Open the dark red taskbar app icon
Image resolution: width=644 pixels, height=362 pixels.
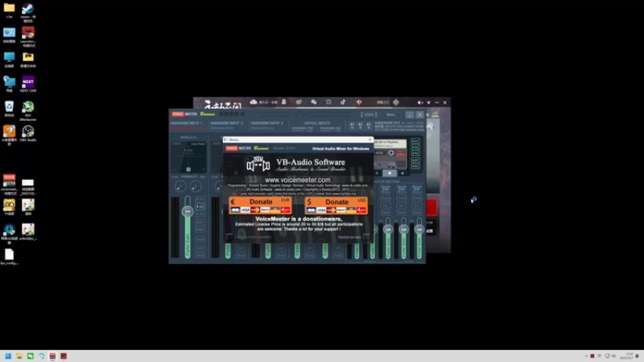64,356
